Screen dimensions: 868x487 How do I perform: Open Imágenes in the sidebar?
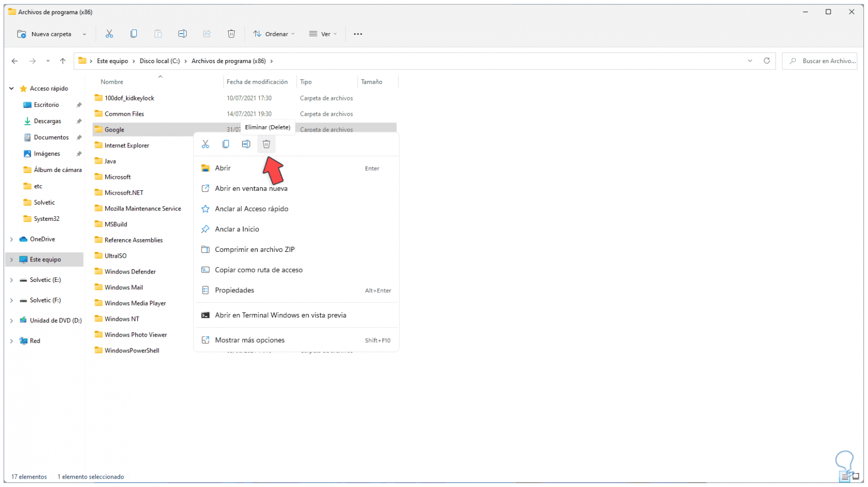(47, 154)
